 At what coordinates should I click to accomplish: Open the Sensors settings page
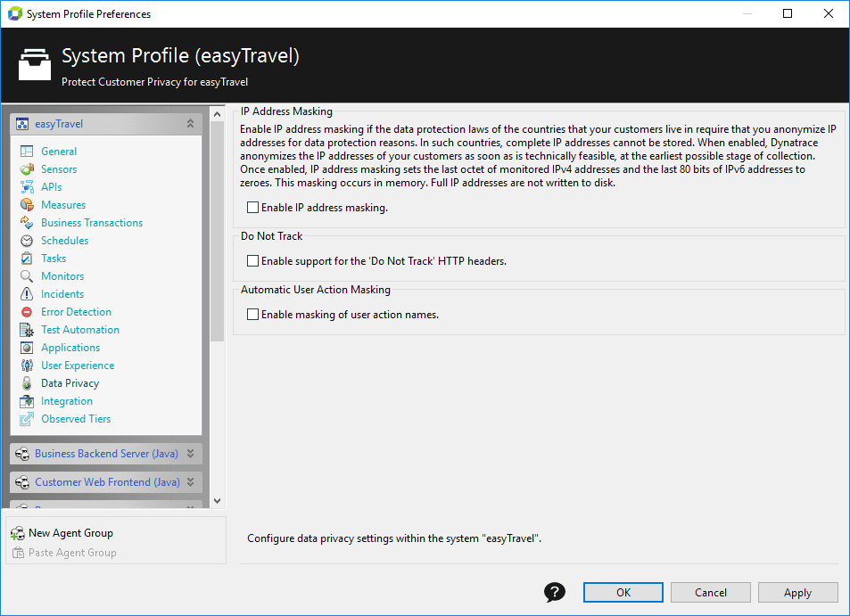59,169
